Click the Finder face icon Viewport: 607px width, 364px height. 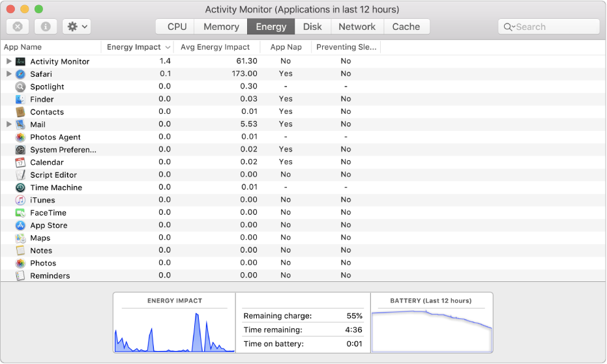[20, 99]
